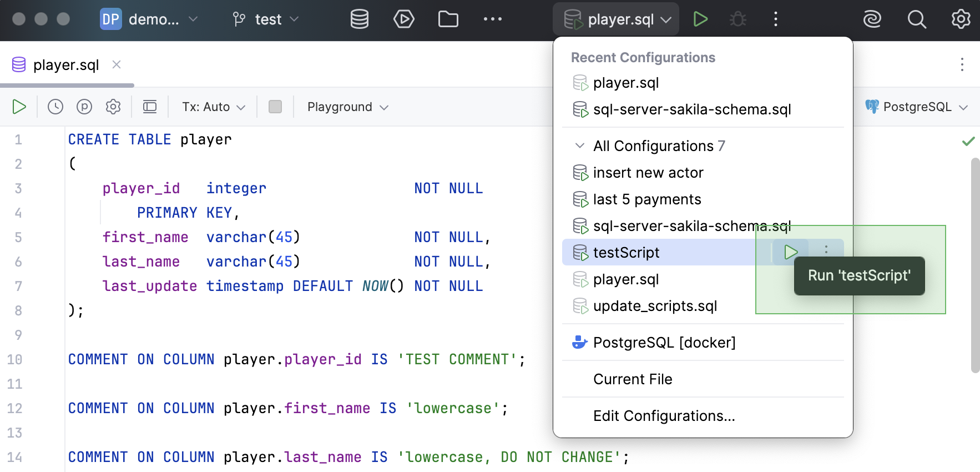The height and width of the screenshot is (472, 980).
Task: Open the Database tool window icon
Action: [359, 19]
